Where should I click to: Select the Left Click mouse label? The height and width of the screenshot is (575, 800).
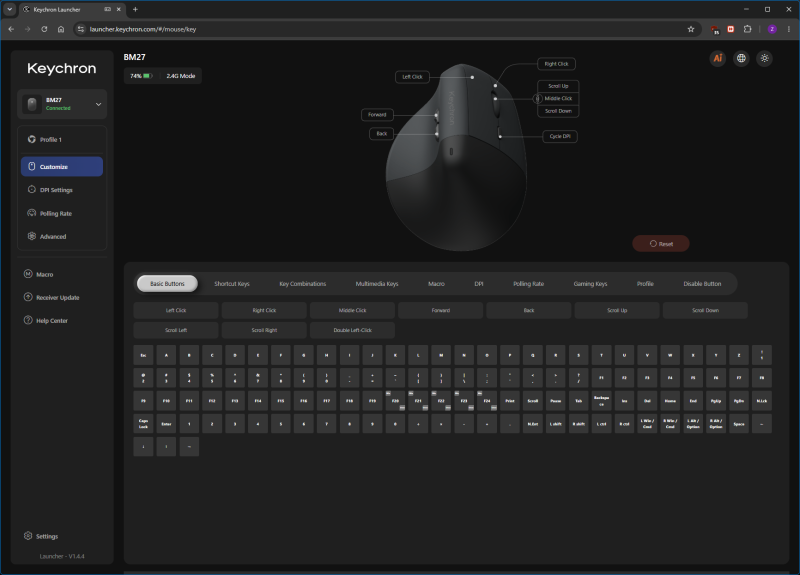coord(412,77)
